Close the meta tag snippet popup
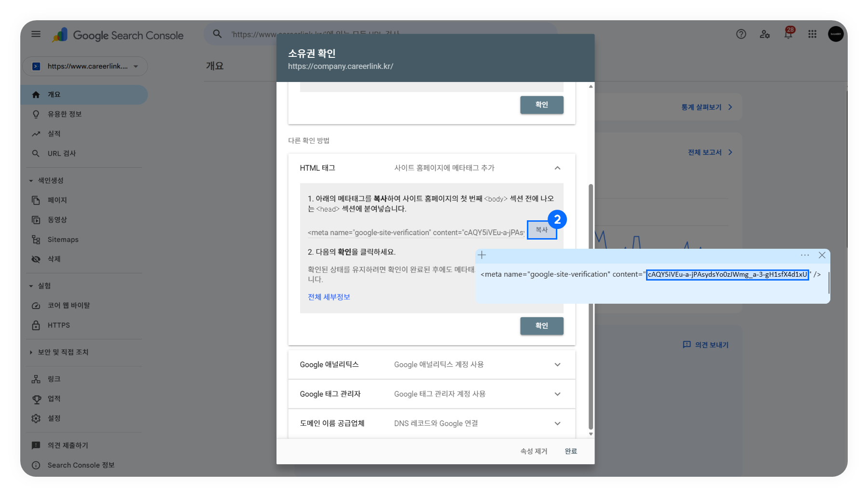The image size is (868, 497). (822, 255)
